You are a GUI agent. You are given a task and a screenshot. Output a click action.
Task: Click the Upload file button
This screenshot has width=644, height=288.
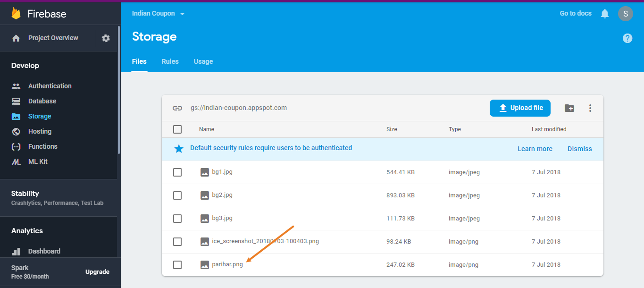coord(520,108)
